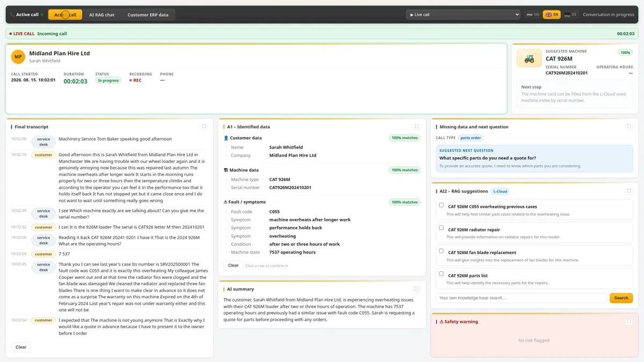This screenshot has width=644, height=362.
Task: Click the Name row Sarah Whitfield
Action: pos(322,147)
